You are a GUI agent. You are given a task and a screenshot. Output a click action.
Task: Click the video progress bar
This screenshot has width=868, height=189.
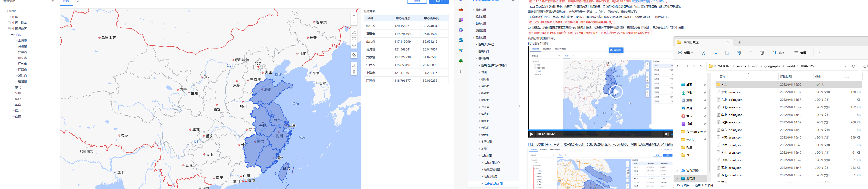tap(600, 130)
